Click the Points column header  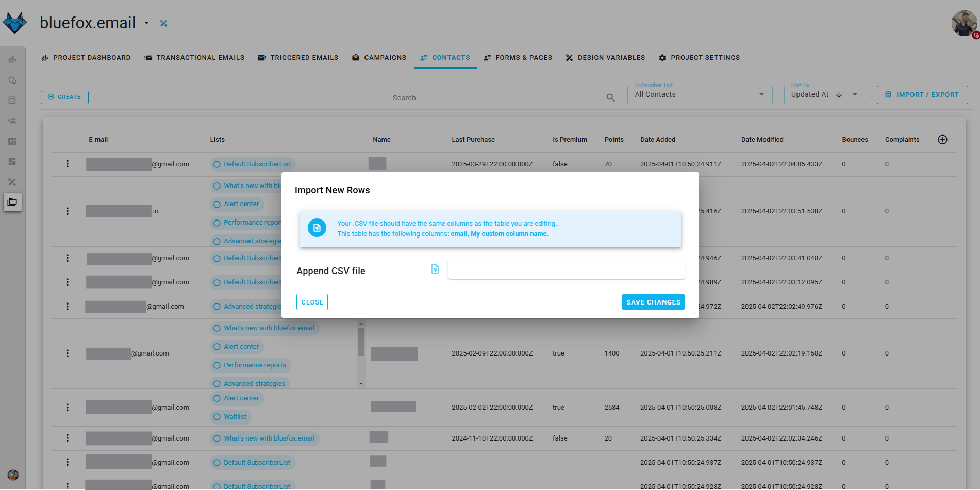tap(614, 140)
